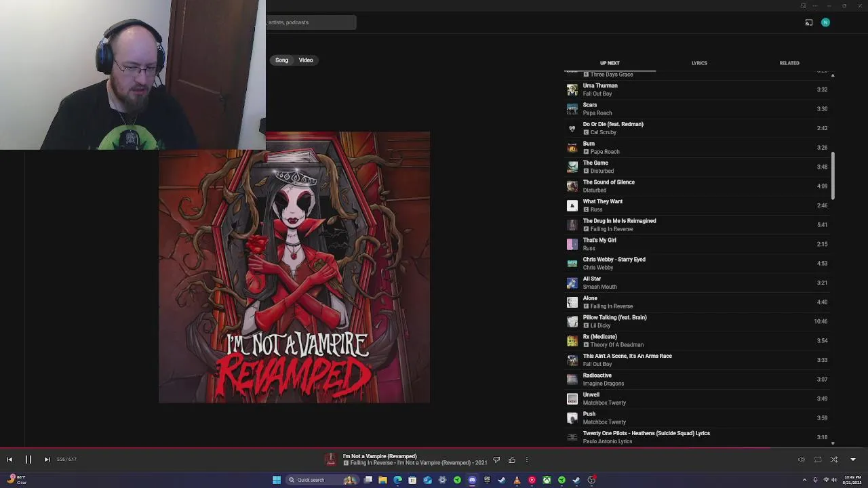Play The Drug In Me Is Reimagined

(697, 225)
